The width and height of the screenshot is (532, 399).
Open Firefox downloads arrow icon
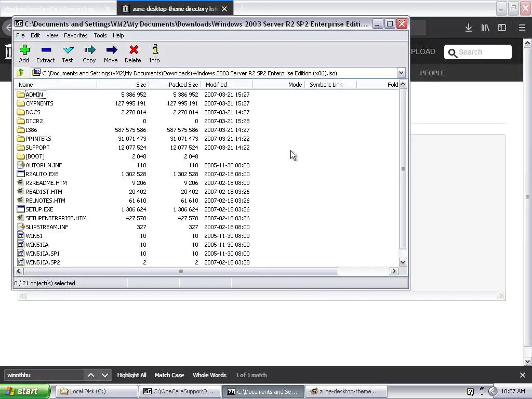pyautogui.click(x=469, y=28)
